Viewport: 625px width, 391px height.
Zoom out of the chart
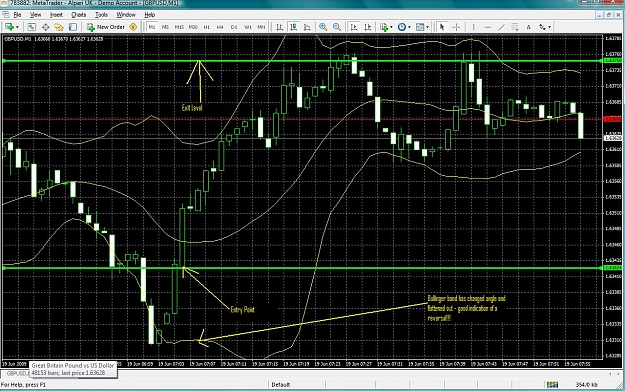[337, 27]
